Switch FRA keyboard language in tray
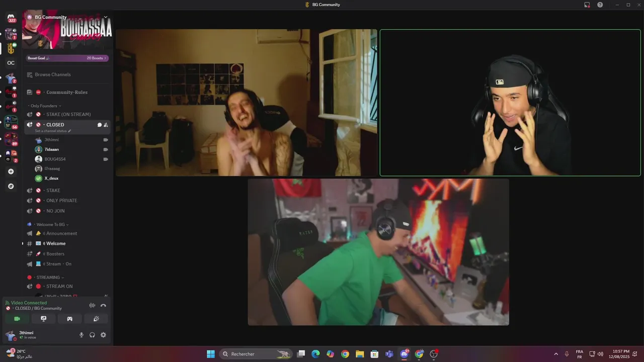Viewport: 644px width, 362px height. point(580,354)
